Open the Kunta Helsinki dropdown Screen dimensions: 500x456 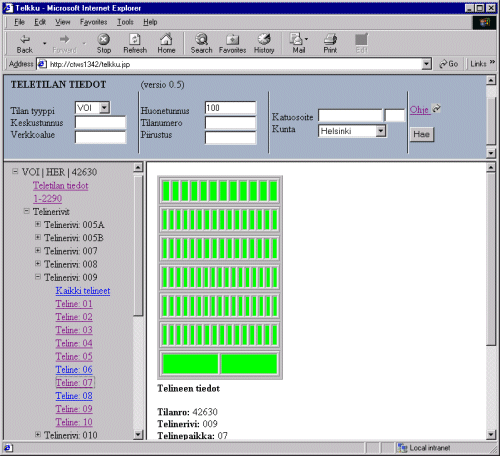[352, 131]
